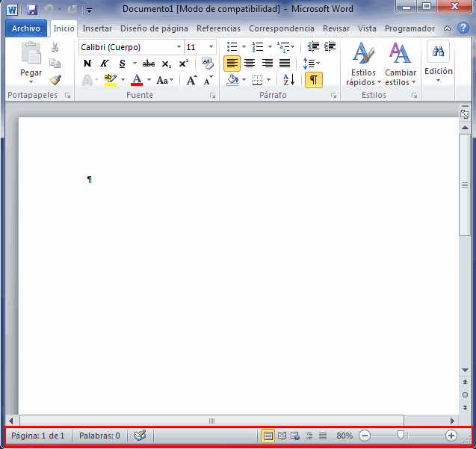The height and width of the screenshot is (449, 476).
Task: Click the 80% zoom level button
Action: click(x=344, y=436)
